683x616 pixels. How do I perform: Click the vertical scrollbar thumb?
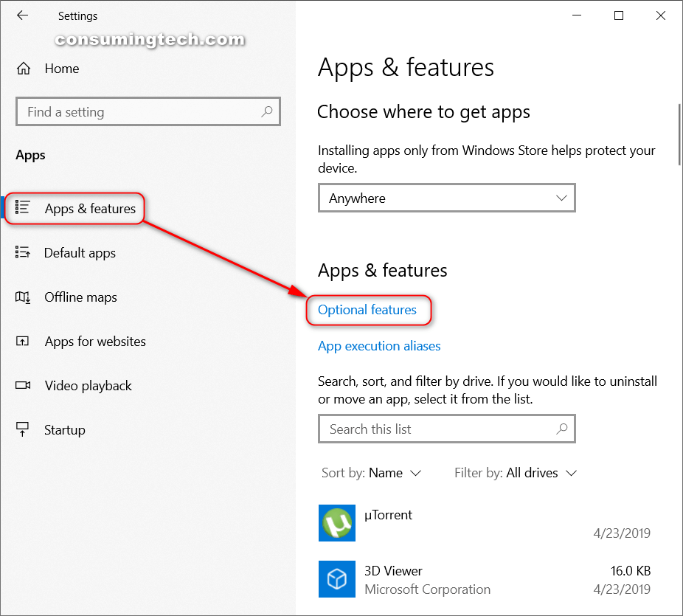click(679, 134)
